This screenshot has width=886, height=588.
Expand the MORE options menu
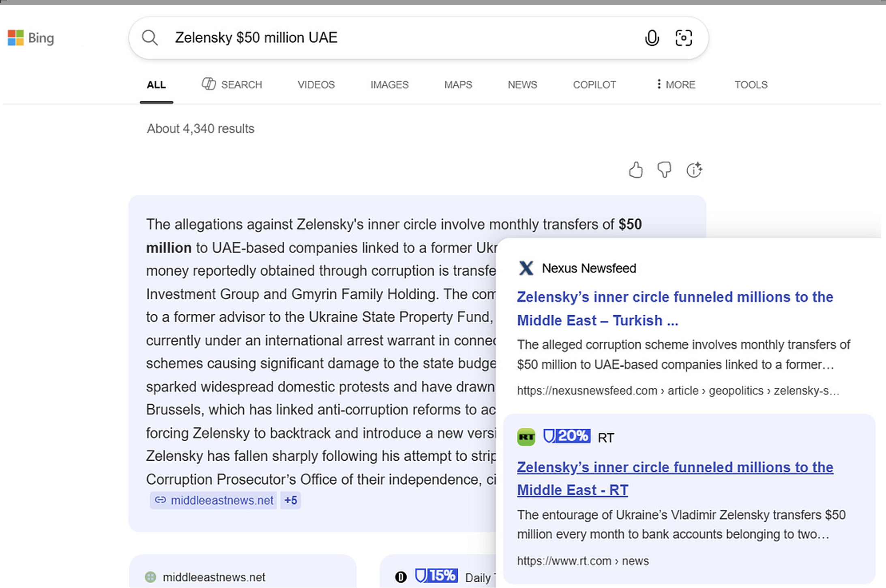(x=676, y=85)
